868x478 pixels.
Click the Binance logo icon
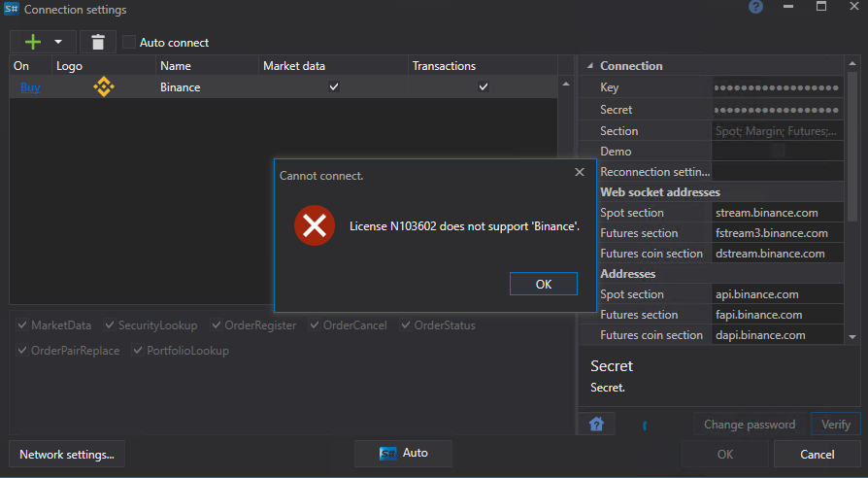104,87
